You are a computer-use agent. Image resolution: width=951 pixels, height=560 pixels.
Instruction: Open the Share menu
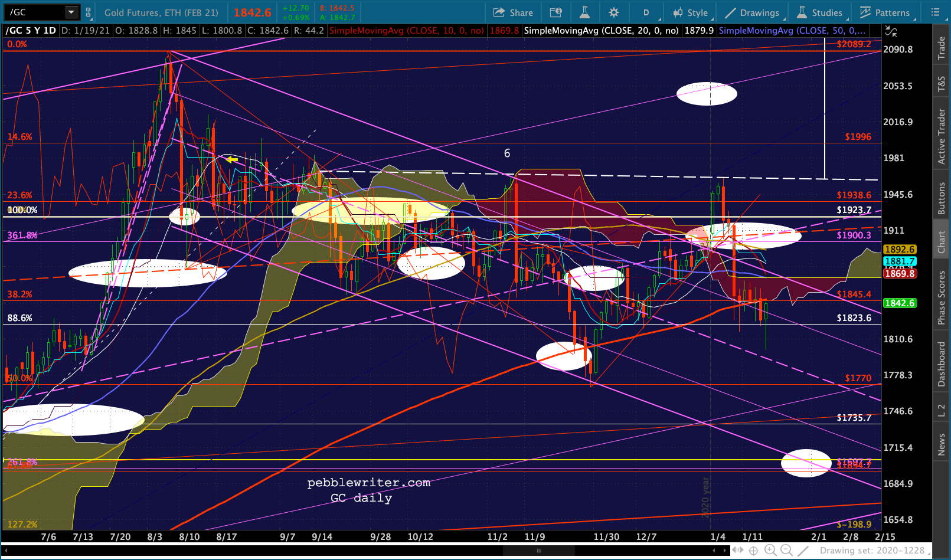(513, 12)
